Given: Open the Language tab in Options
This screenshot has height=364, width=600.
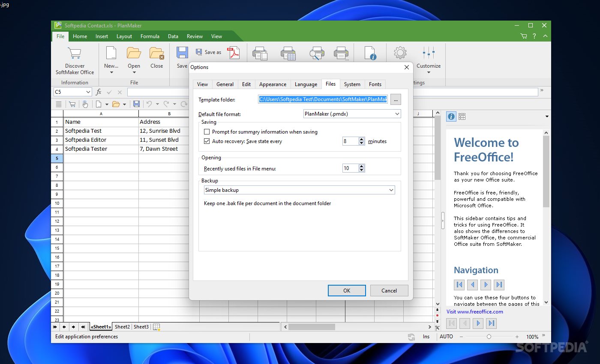Looking at the screenshot, I should click(306, 84).
